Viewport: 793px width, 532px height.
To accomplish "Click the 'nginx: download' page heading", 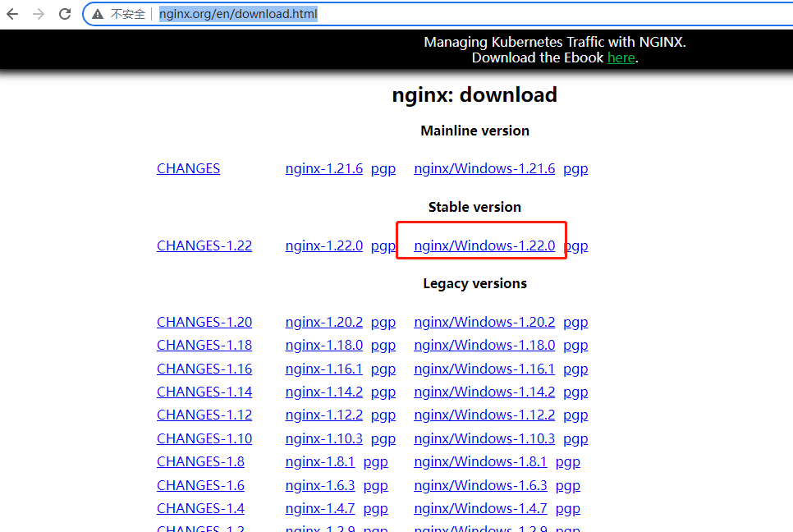I will point(474,95).
